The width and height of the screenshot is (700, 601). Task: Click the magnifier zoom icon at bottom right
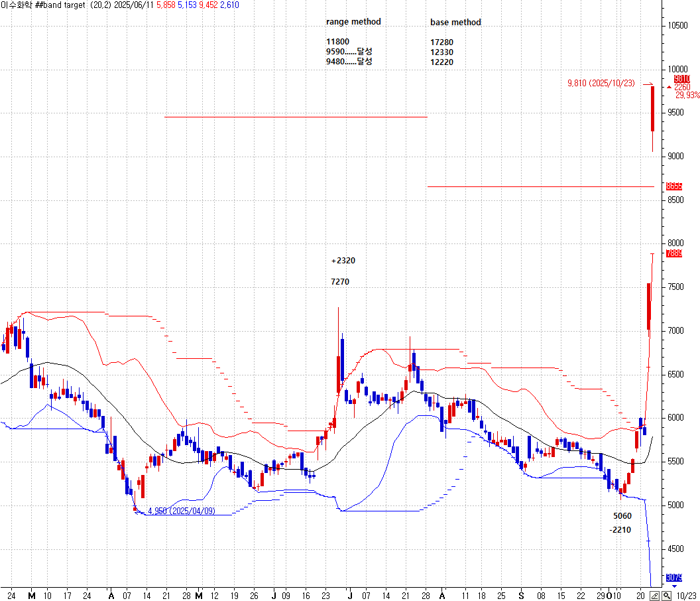(666, 595)
